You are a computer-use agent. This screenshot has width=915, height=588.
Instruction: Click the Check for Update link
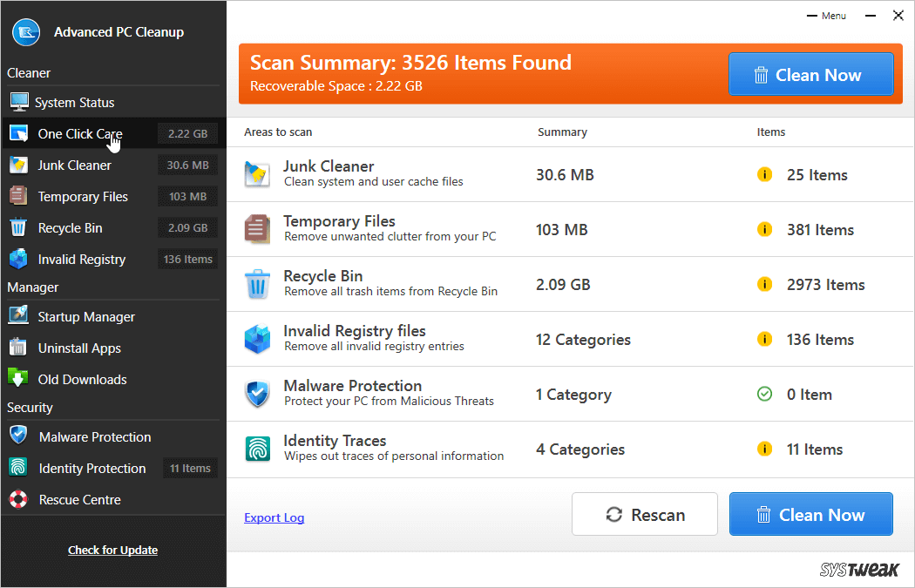coord(112,550)
